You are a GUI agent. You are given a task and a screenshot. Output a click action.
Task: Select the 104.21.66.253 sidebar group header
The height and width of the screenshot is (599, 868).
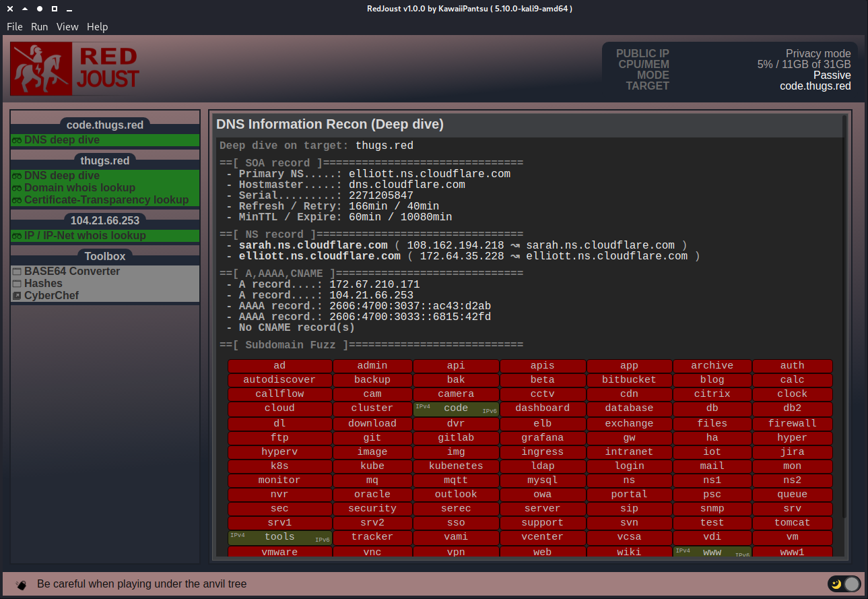(x=105, y=220)
